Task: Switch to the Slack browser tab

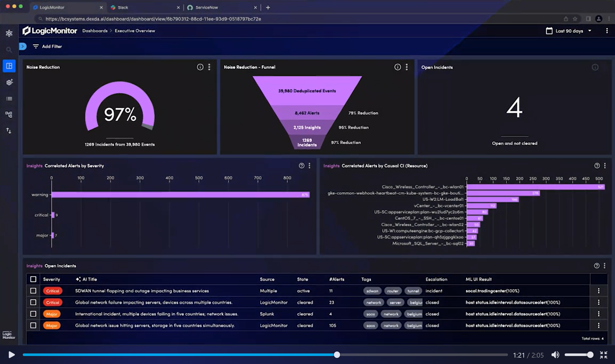Action: [123, 7]
